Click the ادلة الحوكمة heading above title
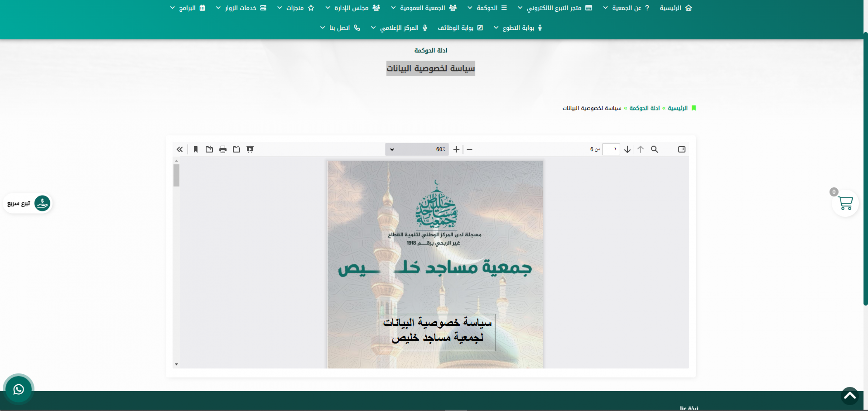Image resolution: width=868 pixels, height=411 pixels. click(431, 50)
